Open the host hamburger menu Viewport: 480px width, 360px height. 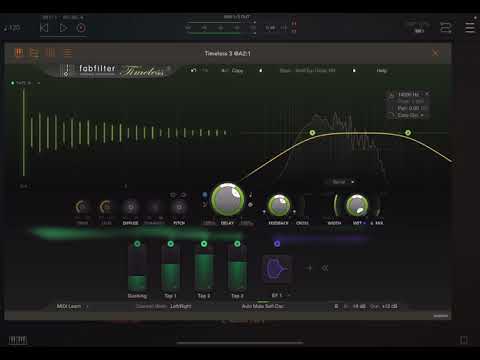pos(470,27)
